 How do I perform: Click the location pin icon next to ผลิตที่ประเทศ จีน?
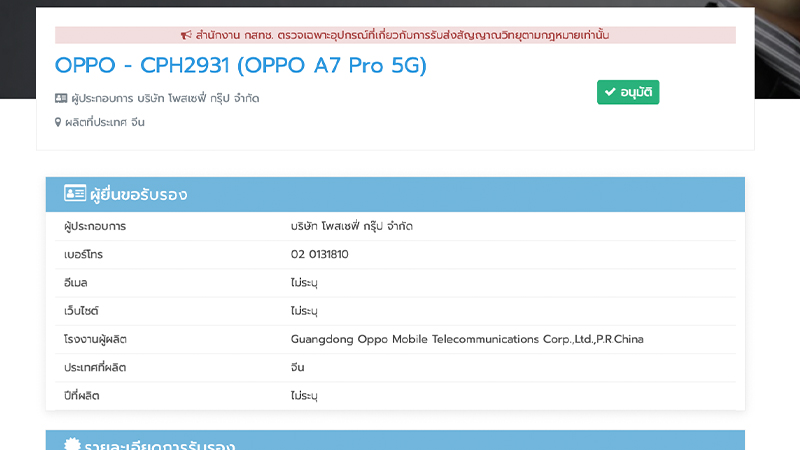click(58, 122)
